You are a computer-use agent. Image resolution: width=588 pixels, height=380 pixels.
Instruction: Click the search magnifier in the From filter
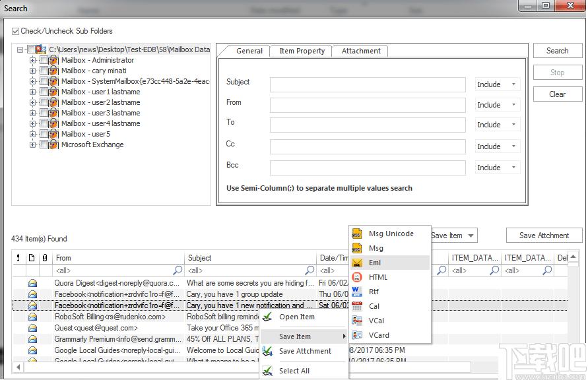[x=178, y=270]
